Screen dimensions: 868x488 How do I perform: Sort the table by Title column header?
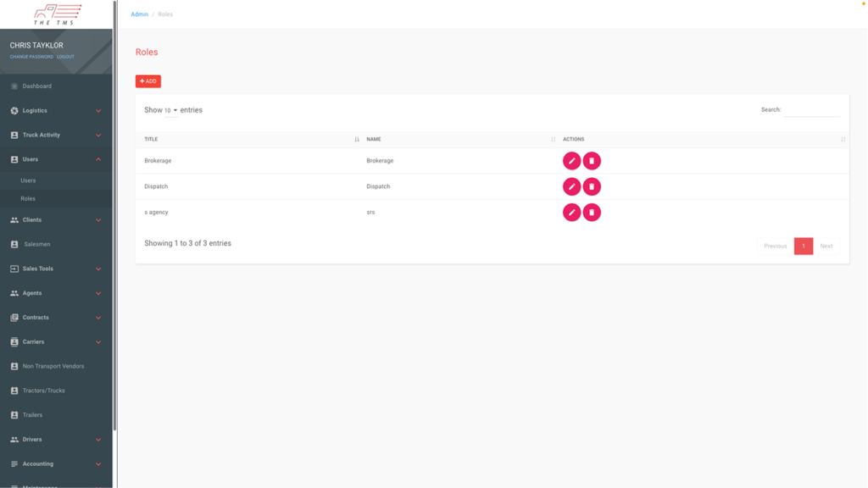pos(151,139)
